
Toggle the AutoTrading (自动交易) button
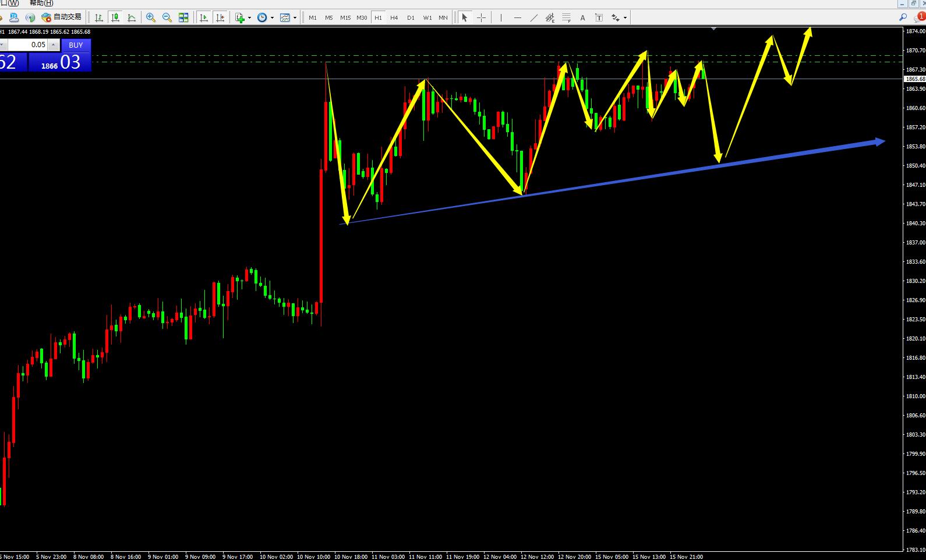(62, 17)
